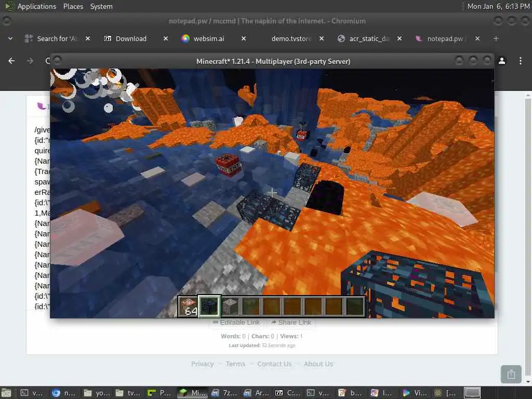Image resolution: width=532 pixels, height=399 pixels.
Task: Switch to the "7z..." taskbar item
Action: coord(223,393)
